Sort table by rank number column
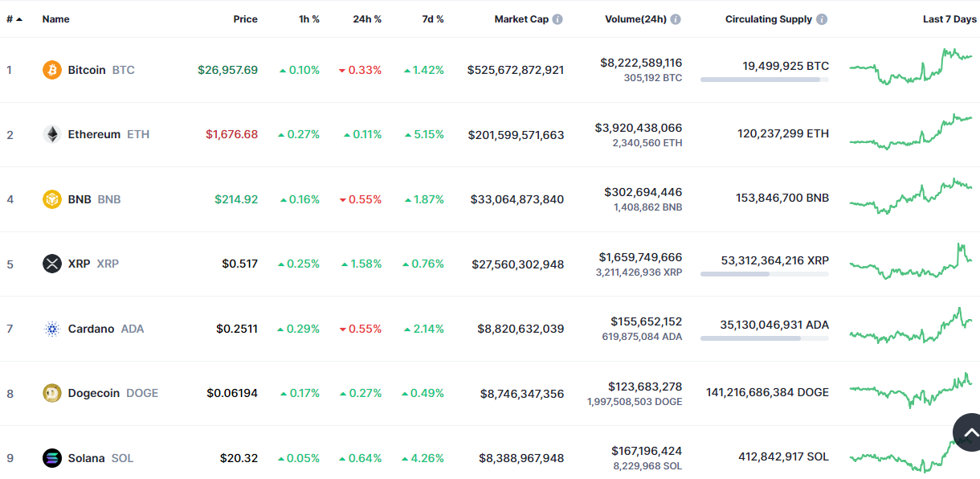 click(14, 19)
